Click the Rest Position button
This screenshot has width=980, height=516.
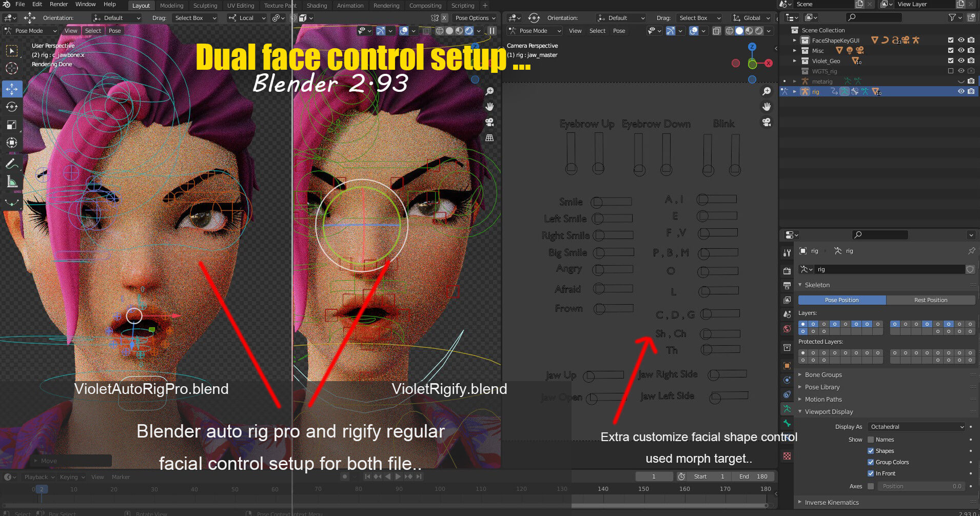(930, 300)
